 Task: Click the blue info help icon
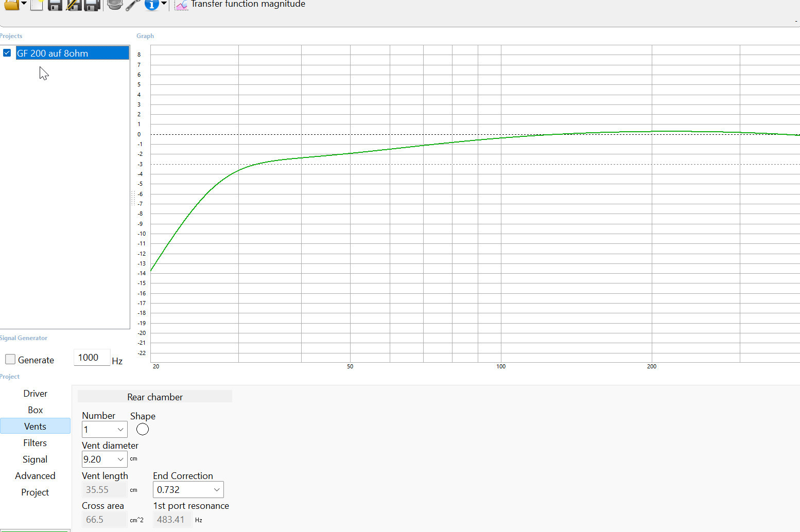tap(151, 5)
